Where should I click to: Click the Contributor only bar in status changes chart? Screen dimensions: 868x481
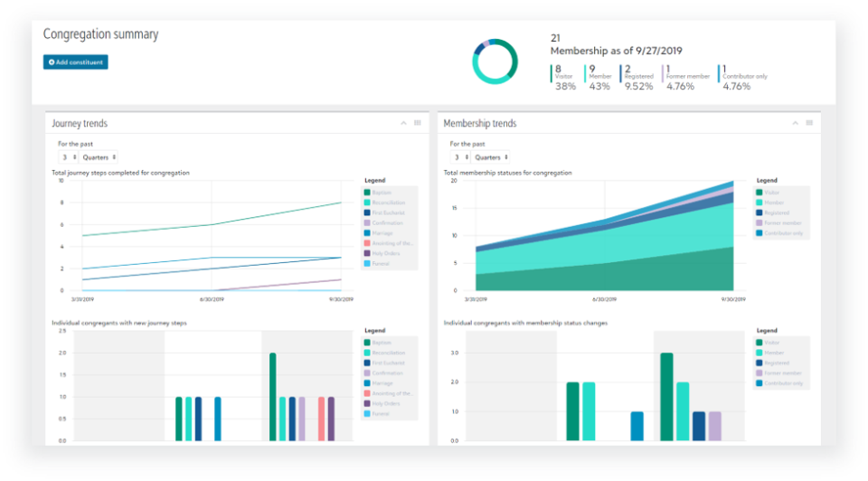coord(637,426)
